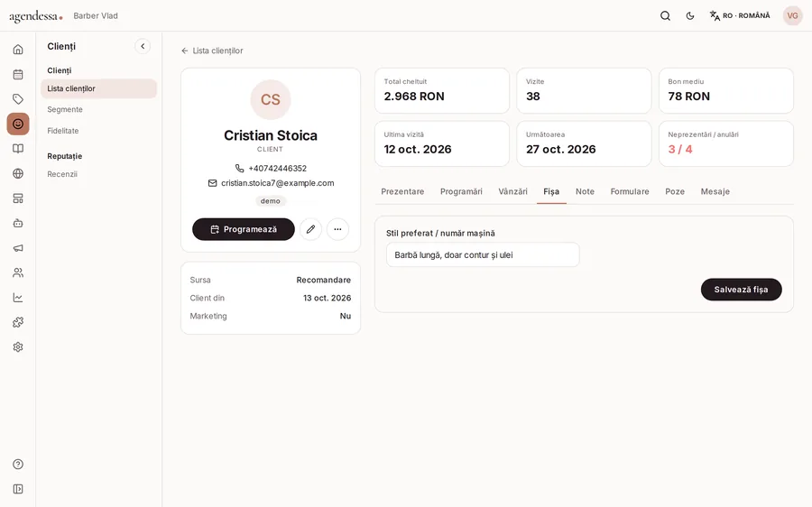The width and height of the screenshot is (812, 507).
Task: Click Neprezentări / anulări 3 / 4 value
Action: (x=680, y=149)
